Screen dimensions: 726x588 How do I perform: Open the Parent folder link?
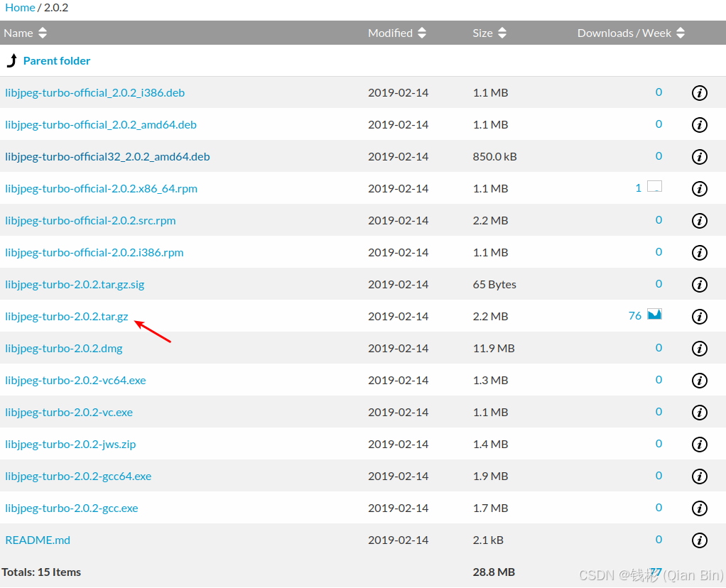click(x=57, y=60)
